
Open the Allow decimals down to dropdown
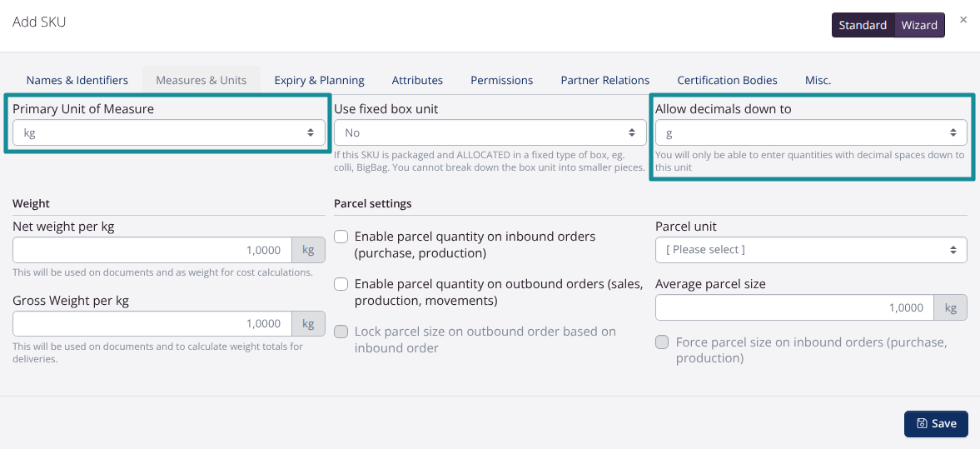pyautogui.click(x=810, y=132)
